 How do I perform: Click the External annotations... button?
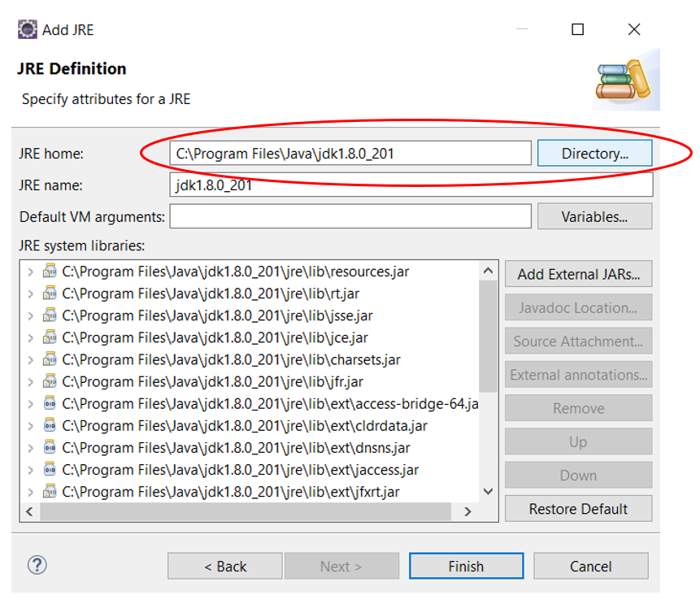(579, 375)
